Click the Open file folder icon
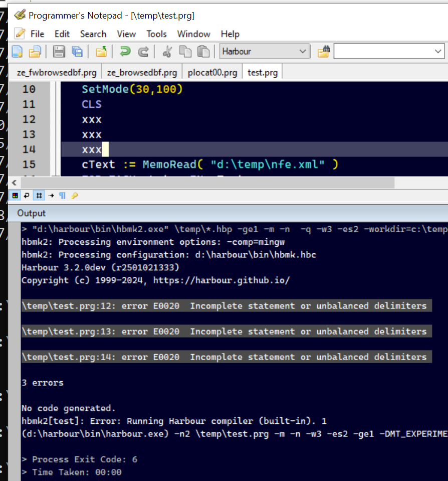The height and width of the screenshot is (481, 448). click(34, 51)
